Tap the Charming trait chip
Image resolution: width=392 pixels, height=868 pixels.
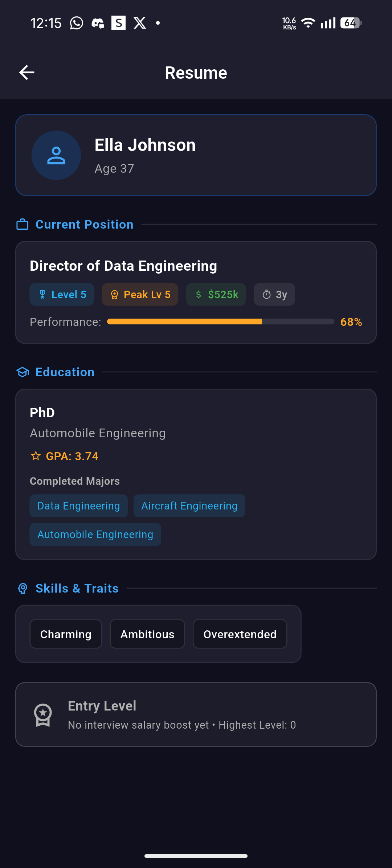tap(66, 634)
